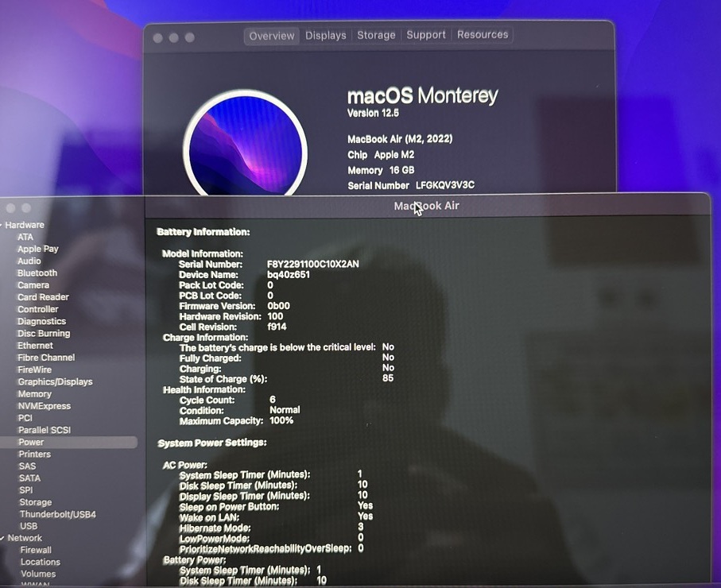This screenshot has width=721, height=588.
Task: Select Volumes under Network
Action: pyautogui.click(x=38, y=574)
